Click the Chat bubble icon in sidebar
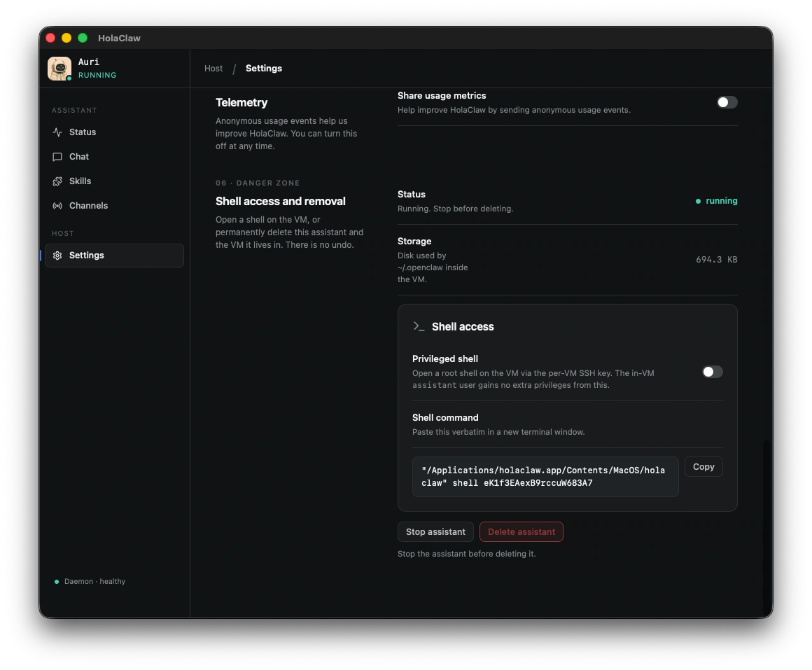The height and width of the screenshot is (670, 812). tap(57, 156)
